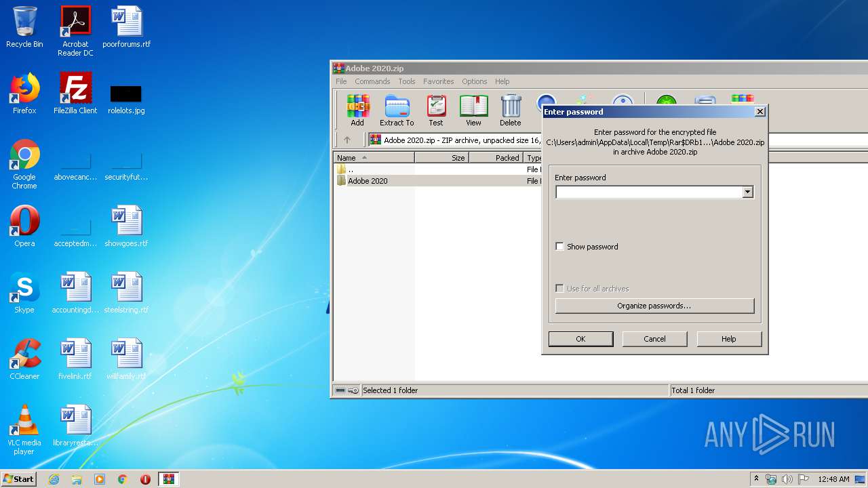Sort by the Packed column header

[496, 158]
